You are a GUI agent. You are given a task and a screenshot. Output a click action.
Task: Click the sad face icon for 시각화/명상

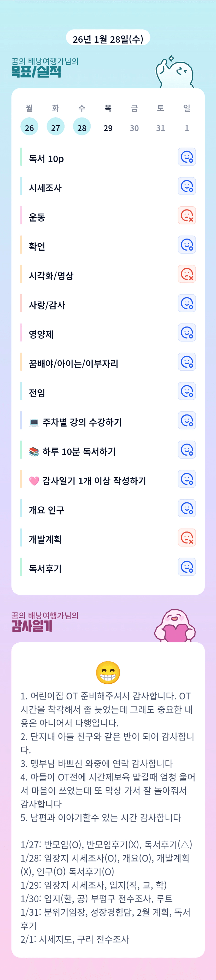(187, 274)
